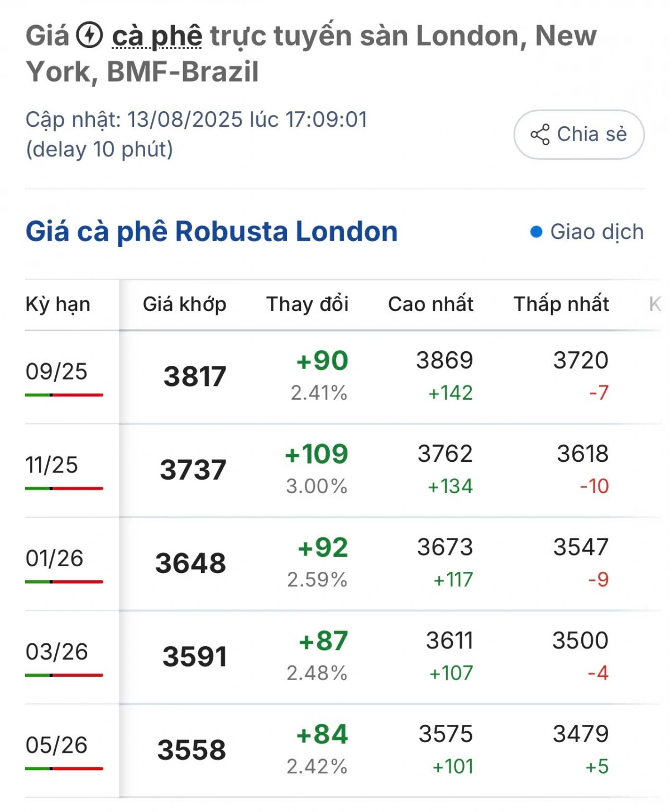Sort by the Giá khớp column header
The width and height of the screenshot is (670, 812).
point(185,304)
